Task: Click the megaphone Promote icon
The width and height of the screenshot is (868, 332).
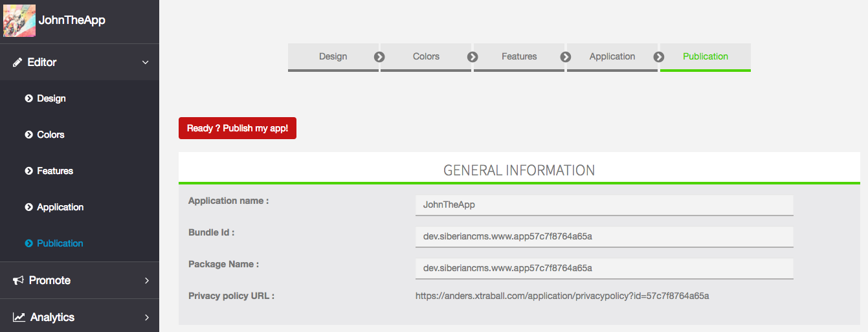Action: coord(18,280)
